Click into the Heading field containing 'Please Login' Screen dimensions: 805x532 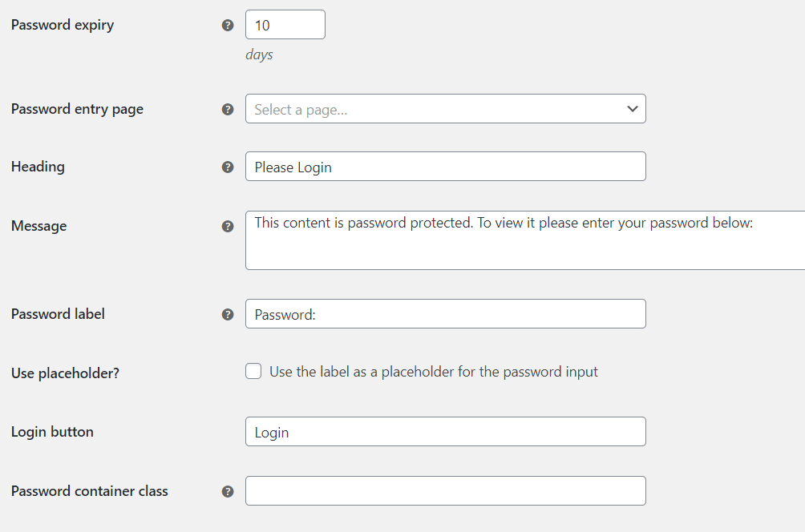click(446, 166)
